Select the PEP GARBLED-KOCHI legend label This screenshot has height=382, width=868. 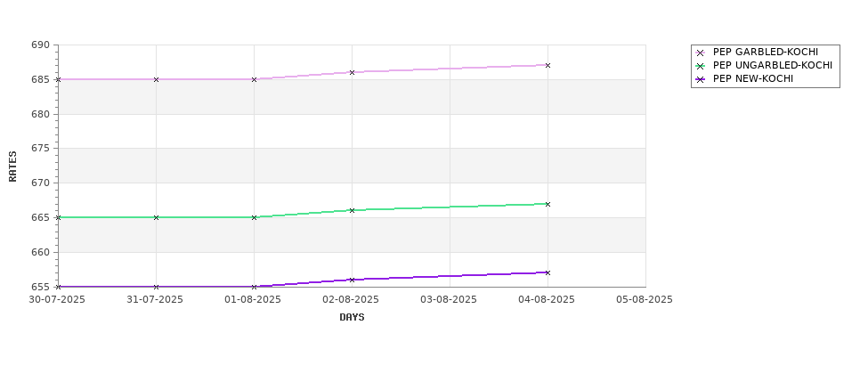765,53
